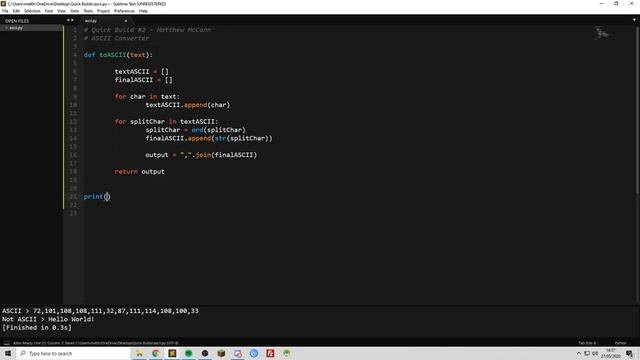This screenshot has height=360, width=640.
Task: Open the notification center icon
Action: (630, 353)
